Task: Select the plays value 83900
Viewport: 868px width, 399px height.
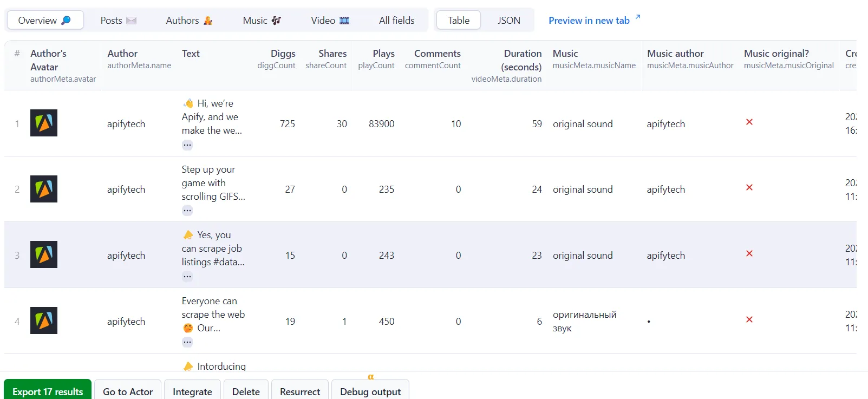Action: click(381, 124)
